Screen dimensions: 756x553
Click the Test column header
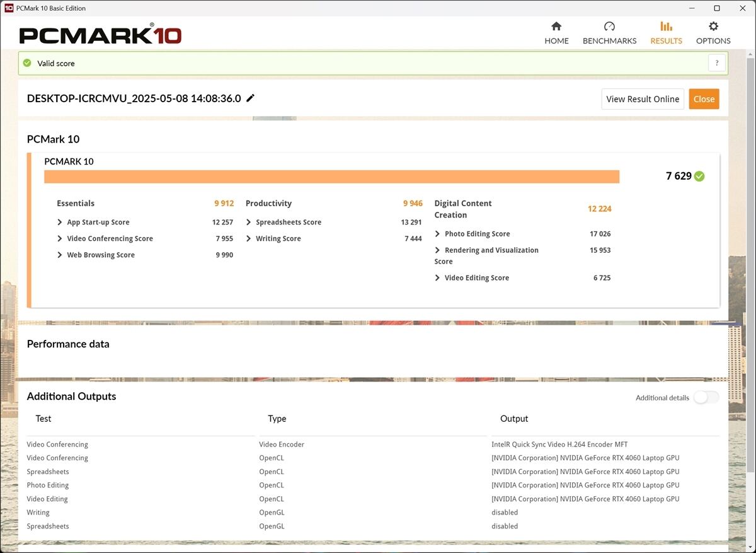click(x=43, y=419)
